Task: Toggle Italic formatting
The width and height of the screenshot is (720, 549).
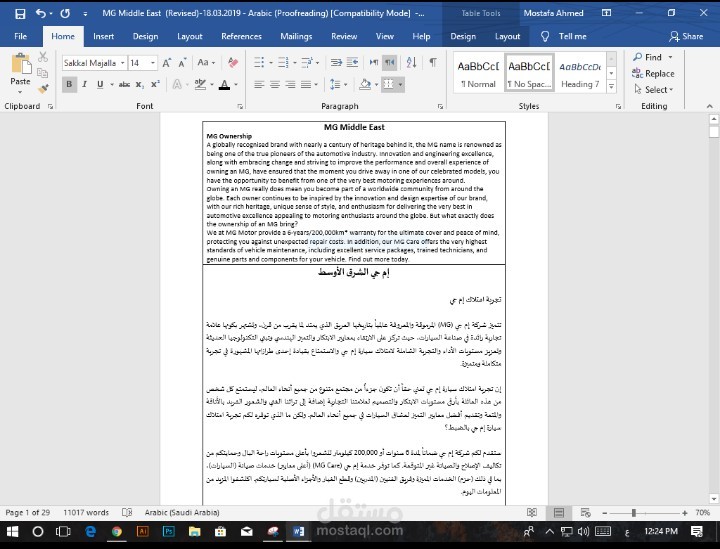Action: pos(84,84)
